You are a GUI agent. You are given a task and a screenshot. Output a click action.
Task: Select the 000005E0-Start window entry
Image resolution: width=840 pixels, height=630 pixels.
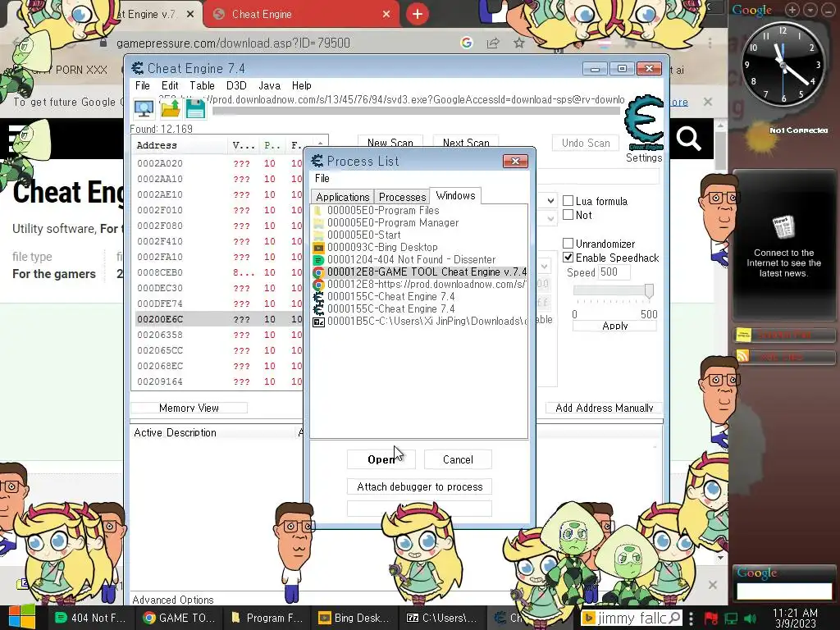(419, 235)
